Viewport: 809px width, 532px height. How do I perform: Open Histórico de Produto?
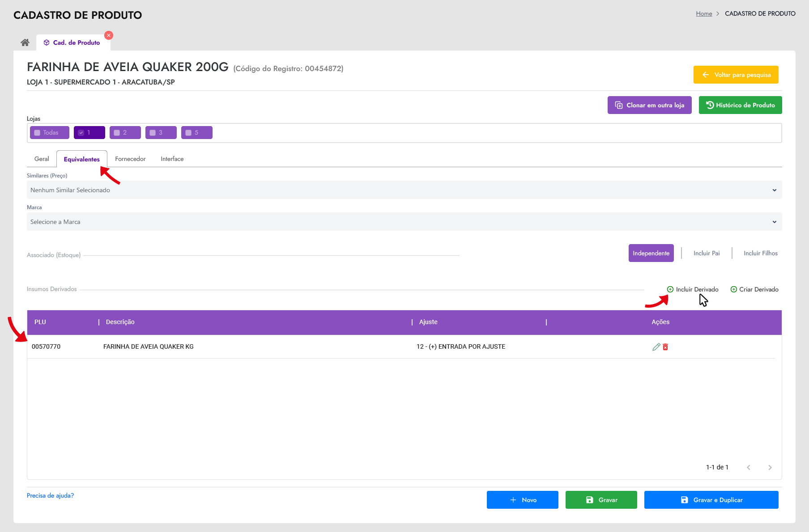click(x=740, y=105)
